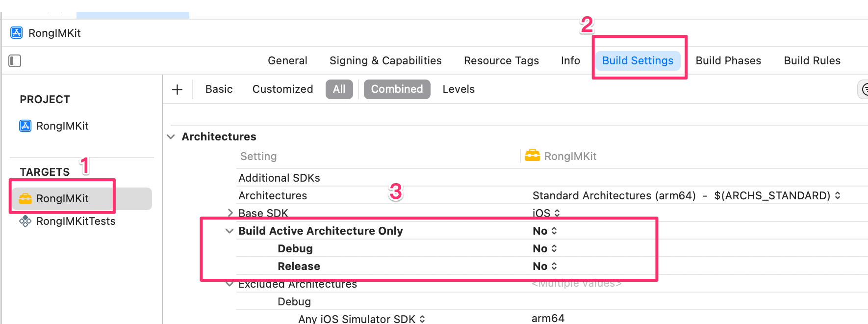The height and width of the screenshot is (324, 868).
Task: Show only Basic build settings
Action: coord(219,89)
